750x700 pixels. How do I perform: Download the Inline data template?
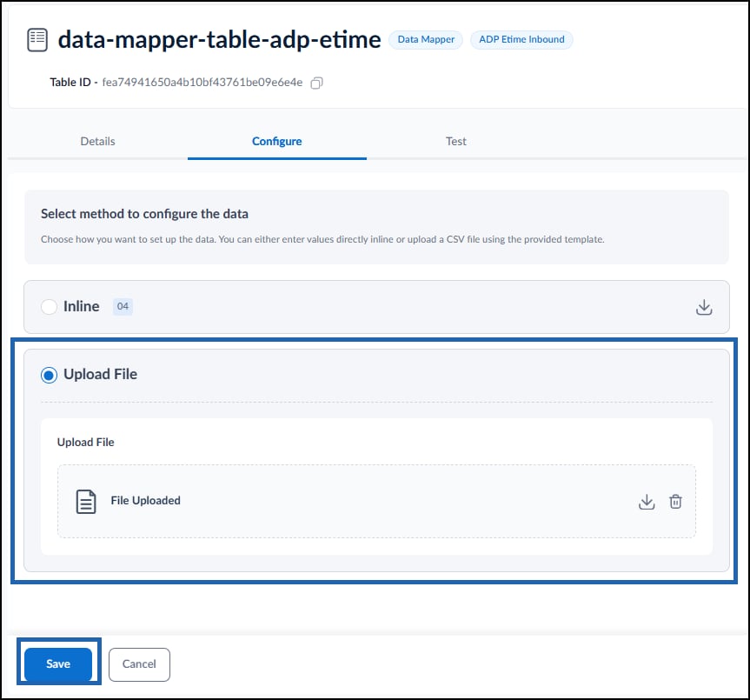pyautogui.click(x=704, y=307)
